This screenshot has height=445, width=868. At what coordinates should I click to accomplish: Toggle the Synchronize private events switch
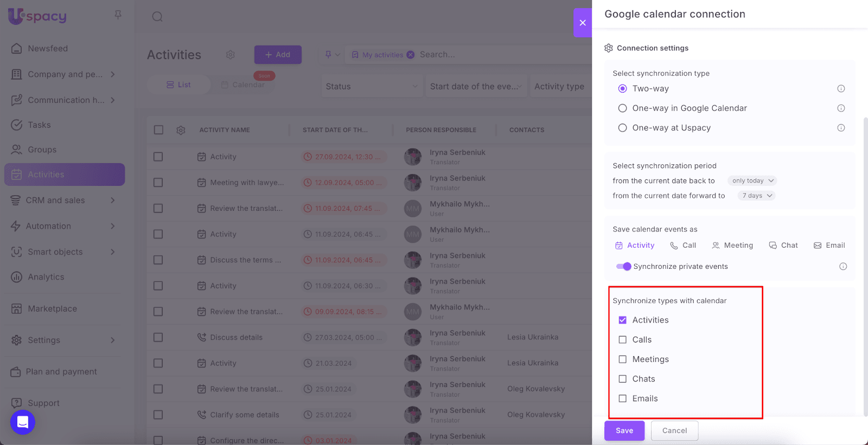(x=623, y=266)
